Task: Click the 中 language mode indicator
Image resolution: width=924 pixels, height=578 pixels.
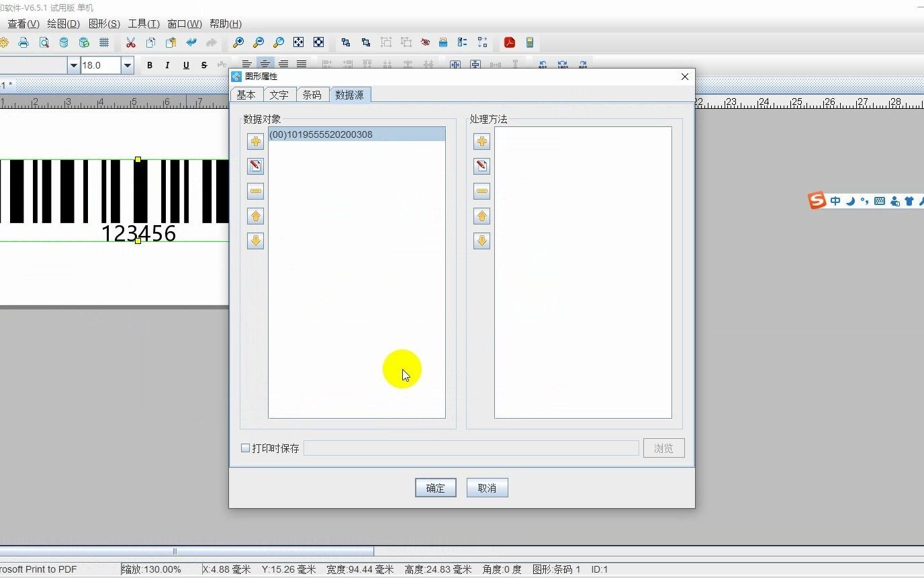Action: pyautogui.click(x=835, y=201)
